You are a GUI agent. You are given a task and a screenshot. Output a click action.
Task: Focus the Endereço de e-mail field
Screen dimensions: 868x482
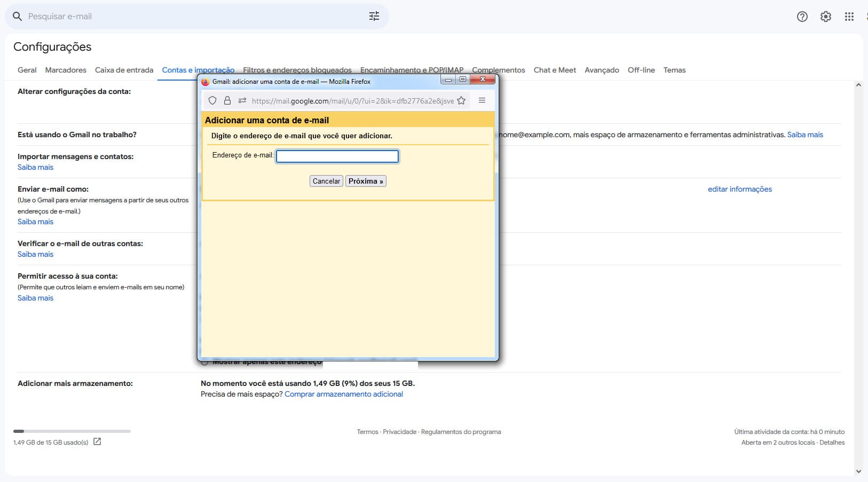pyautogui.click(x=337, y=156)
